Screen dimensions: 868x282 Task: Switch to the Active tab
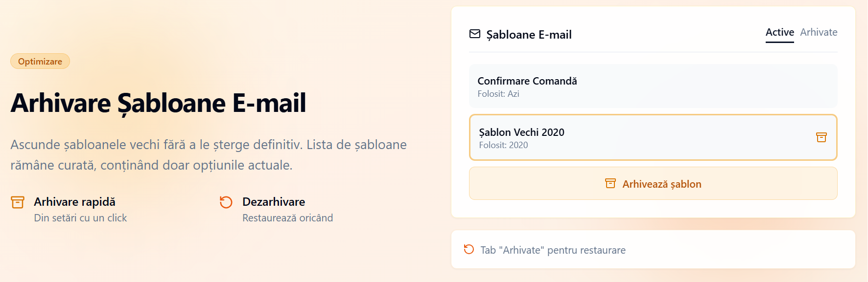pyautogui.click(x=779, y=33)
